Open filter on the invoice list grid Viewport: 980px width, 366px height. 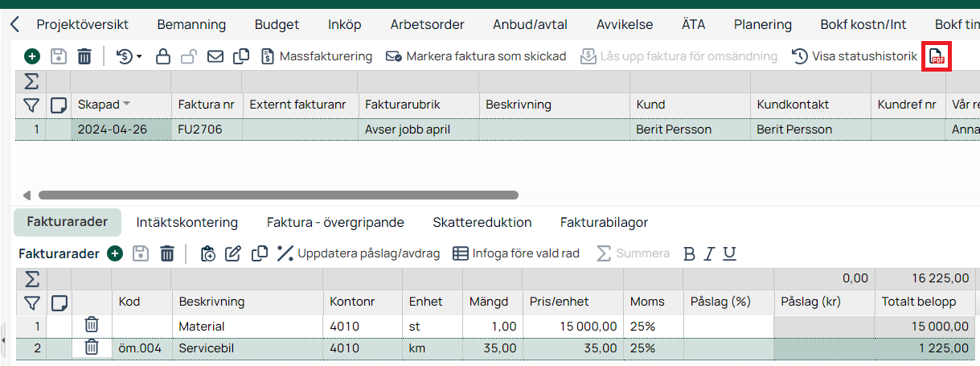coord(31,105)
